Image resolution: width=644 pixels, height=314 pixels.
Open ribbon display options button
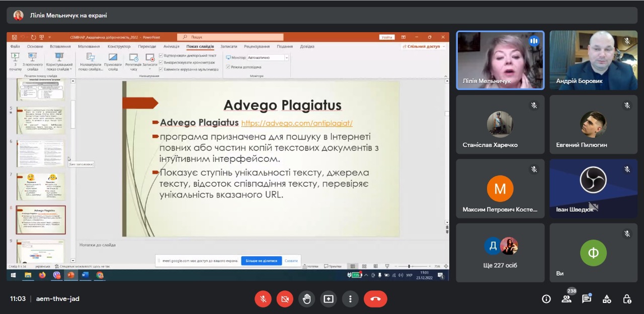coord(404,37)
